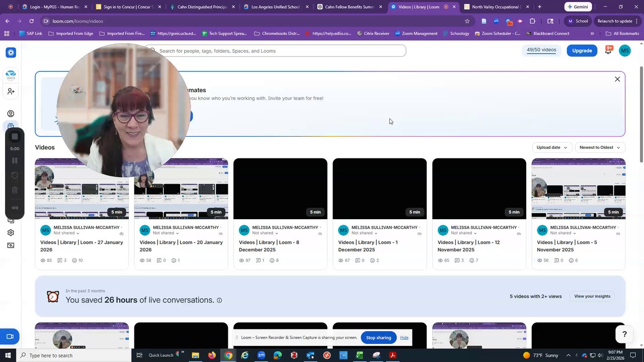Open video title Loom - 12 November 2025

(x=468, y=246)
